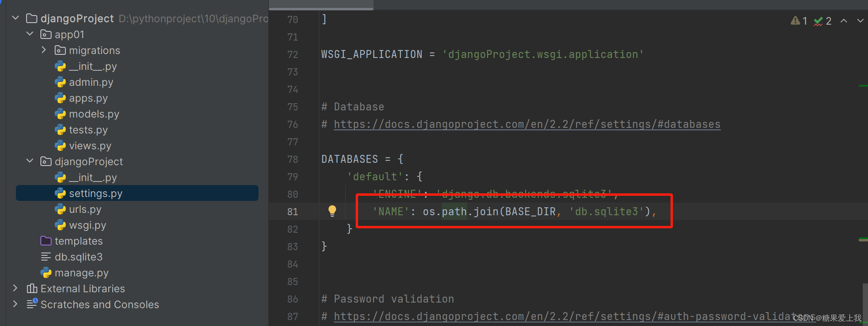This screenshot has width=868, height=326.
Task: Click the manage.py Python file icon
Action: [x=46, y=273]
